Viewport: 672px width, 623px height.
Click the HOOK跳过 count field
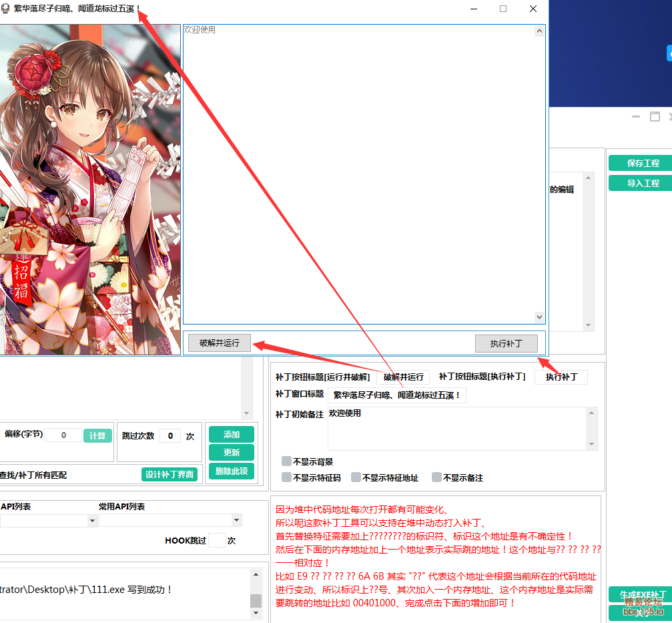[217, 540]
